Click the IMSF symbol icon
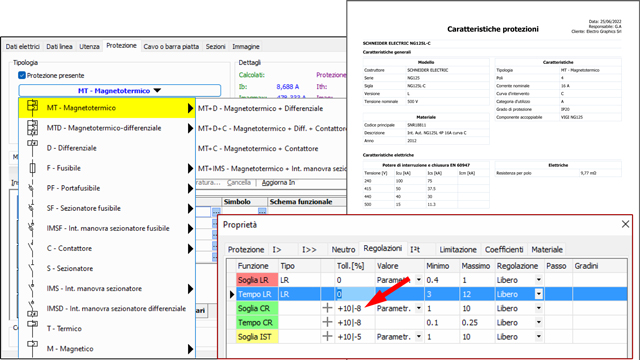This screenshot has width=640, height=360. click(x=32, y=228)
